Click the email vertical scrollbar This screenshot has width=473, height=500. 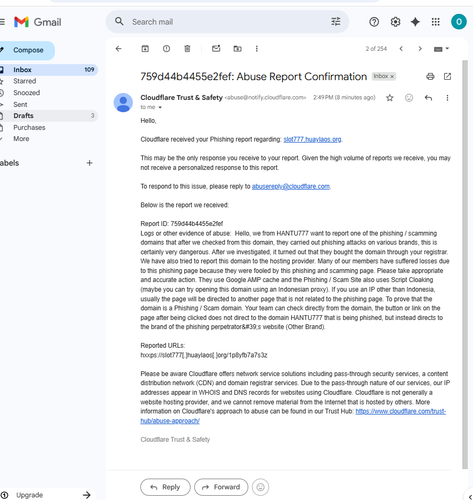(x=465, y=263)
